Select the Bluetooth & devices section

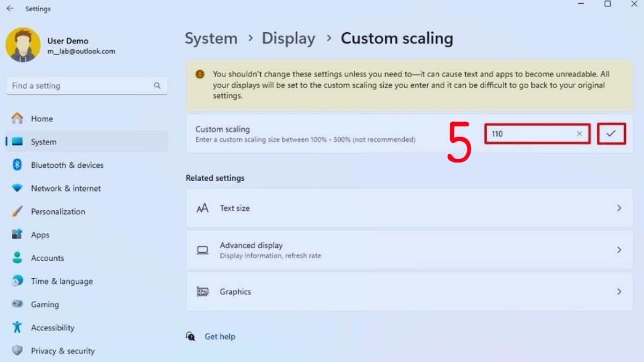tap(66, 165)
